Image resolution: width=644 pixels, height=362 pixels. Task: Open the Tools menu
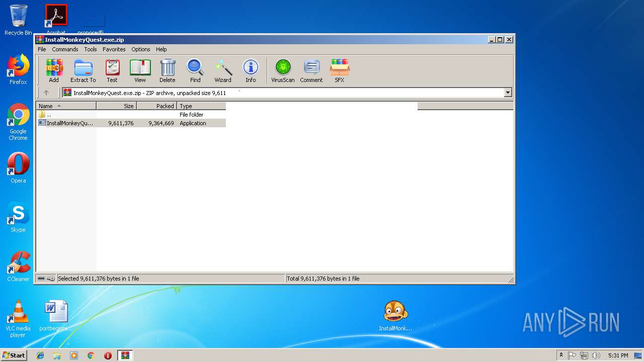pyautogui.click(x=91, y=49)
